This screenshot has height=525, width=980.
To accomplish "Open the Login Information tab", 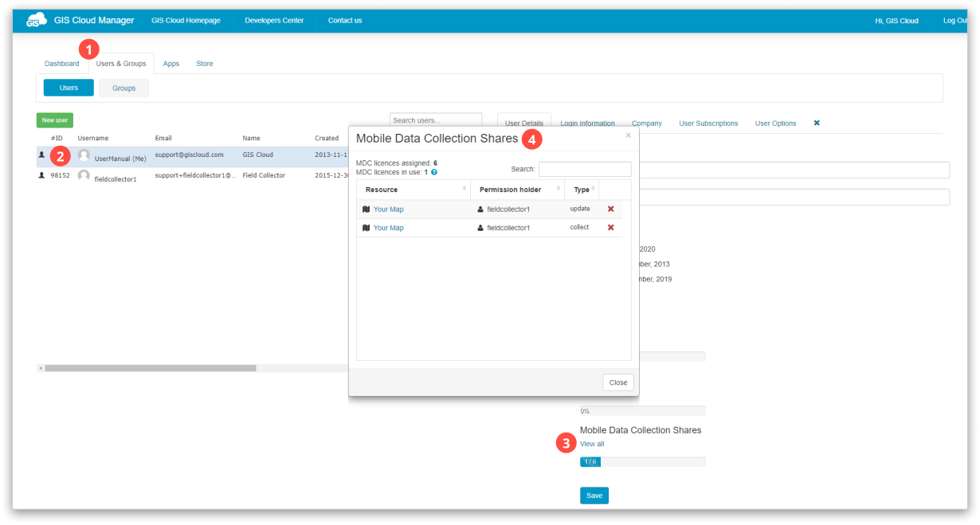I will (x=586, y=123).
